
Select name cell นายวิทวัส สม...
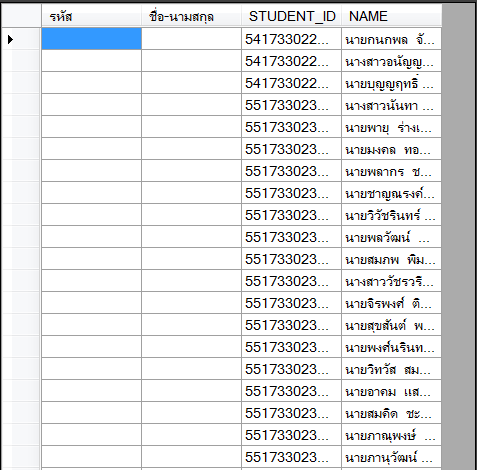[391, 369]
